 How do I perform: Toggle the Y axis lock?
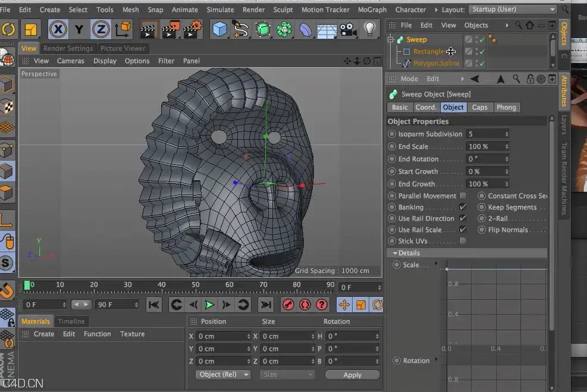(x=79, y=29)
